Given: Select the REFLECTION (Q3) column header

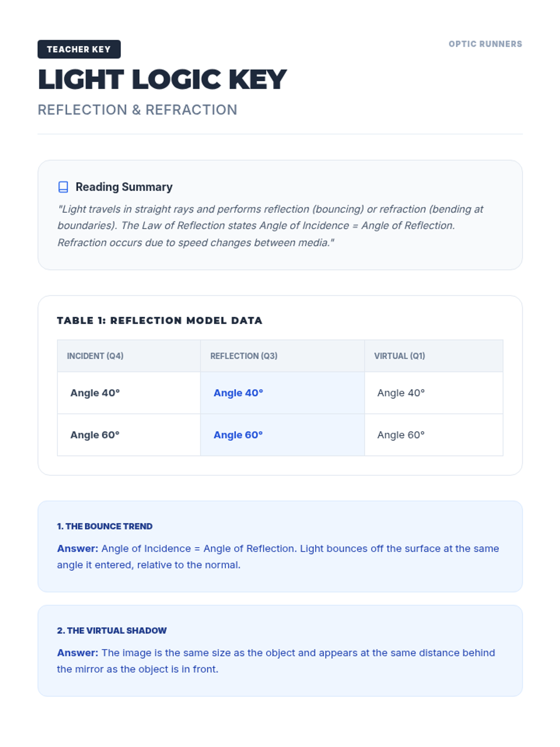Looking at the screenshot, I should click(x=282, y=356).
